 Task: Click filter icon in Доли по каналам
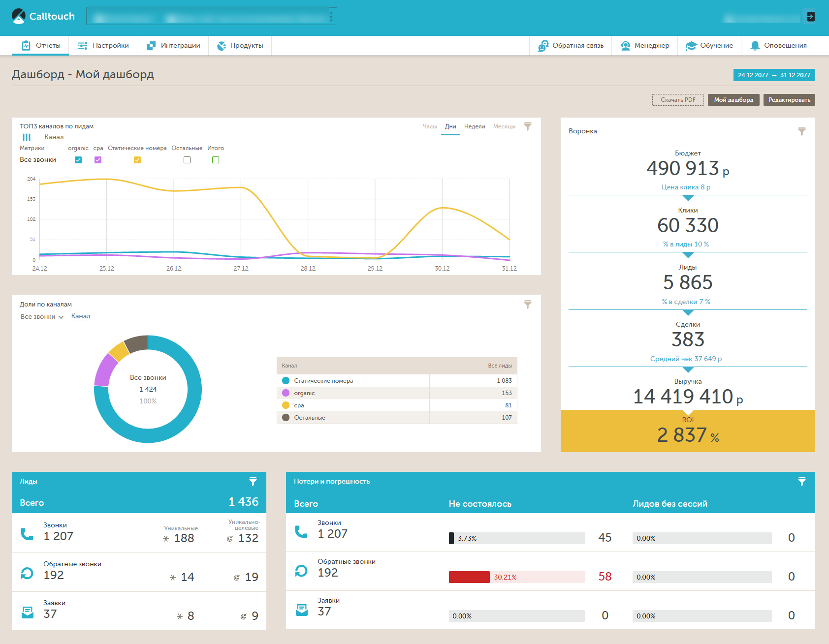coord(527,305)
